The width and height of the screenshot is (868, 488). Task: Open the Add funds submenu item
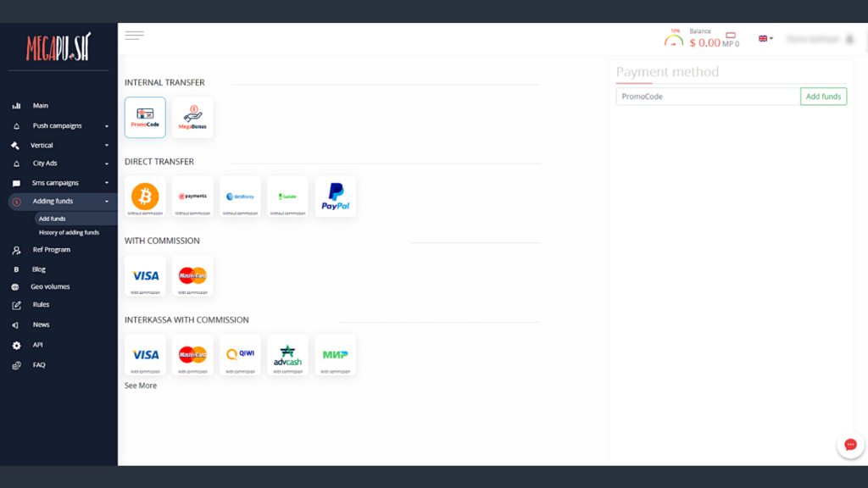click(x=52, y=219)
